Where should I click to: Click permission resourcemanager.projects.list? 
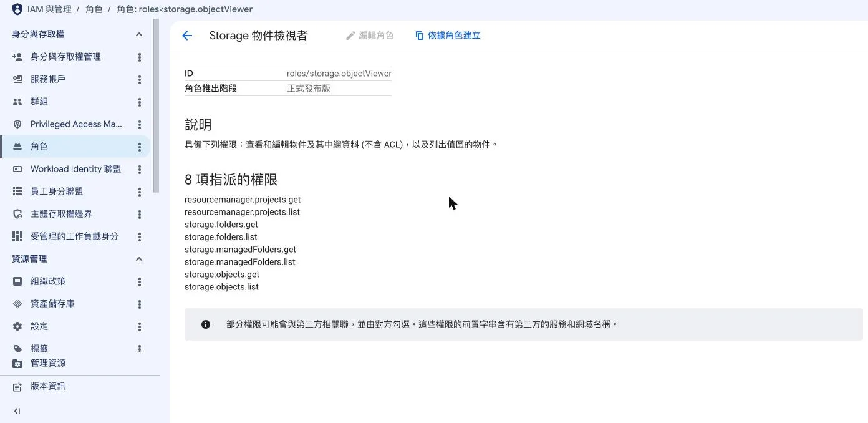coord(242,212)
